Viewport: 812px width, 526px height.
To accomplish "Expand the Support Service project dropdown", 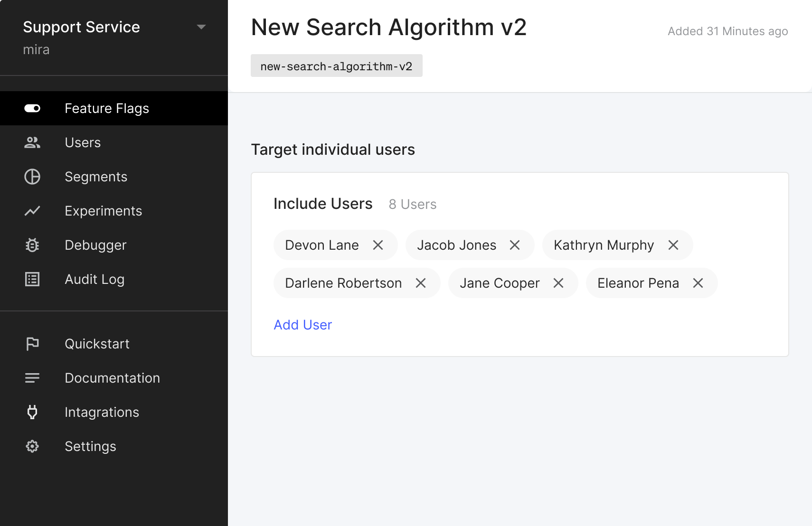I will coord(201,27).
